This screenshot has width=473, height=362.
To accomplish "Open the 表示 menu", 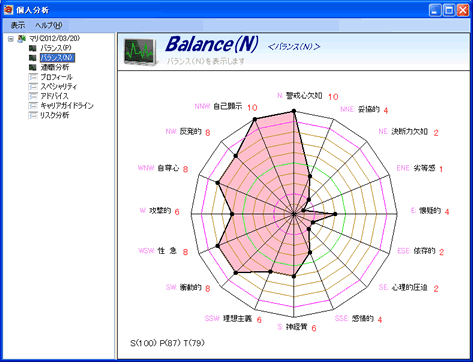I will pyautogui.click(x=18, y=25).
